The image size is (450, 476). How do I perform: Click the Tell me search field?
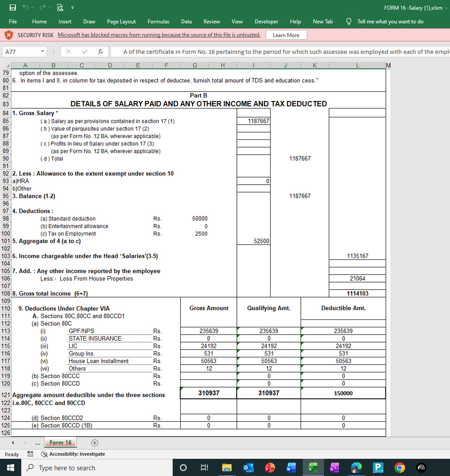click(x=390, y=22)
